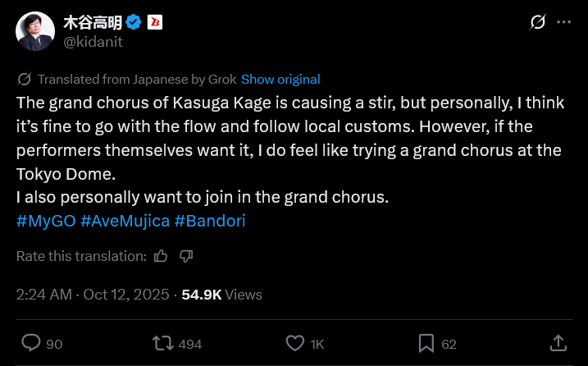The height and width of the screenshot is (366, 588).
Task: Click the red affiliate badge icon
Action: pos(155,23)
